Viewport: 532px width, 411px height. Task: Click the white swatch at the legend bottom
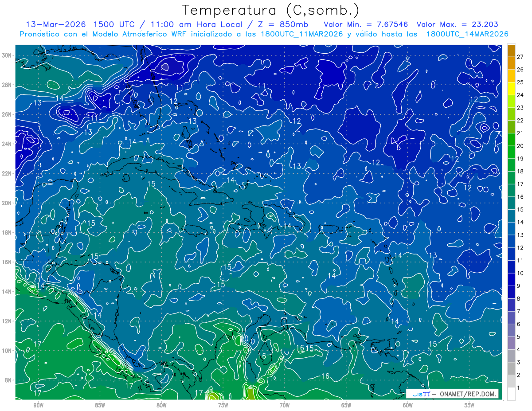(x=511, y=394)
